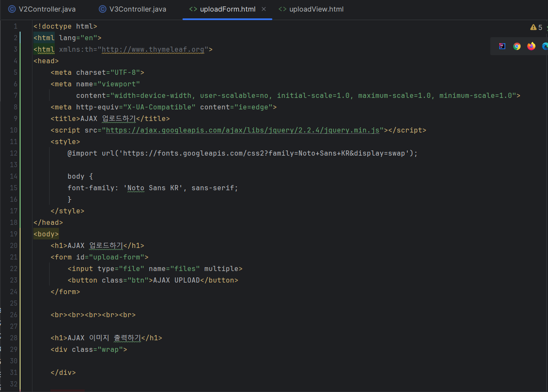Screen dimensions: 548x392
Task: Click the row of <br> tags
Action: coord(93,315)
